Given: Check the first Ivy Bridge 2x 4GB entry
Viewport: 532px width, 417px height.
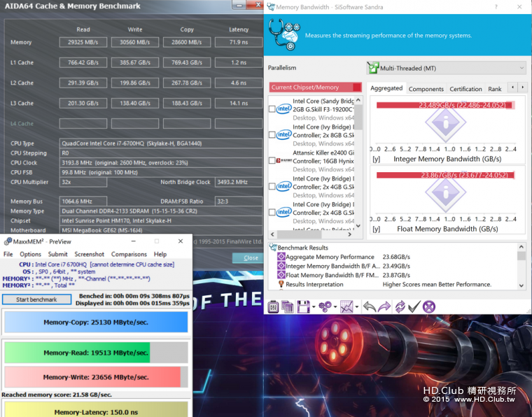Looking at the screenshot, I should click(x=272, y=186).
